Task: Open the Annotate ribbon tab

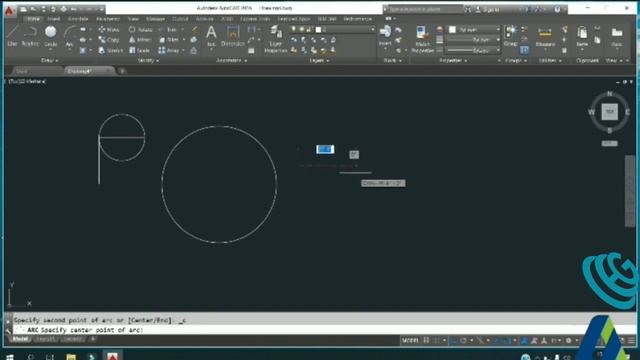Action: (x=78, y=19)
